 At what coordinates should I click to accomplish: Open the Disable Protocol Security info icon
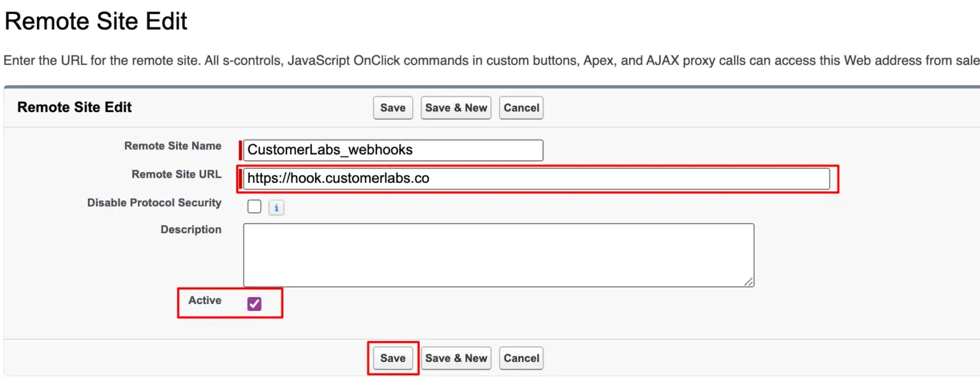pyautogui.click(x=276, y=207)
